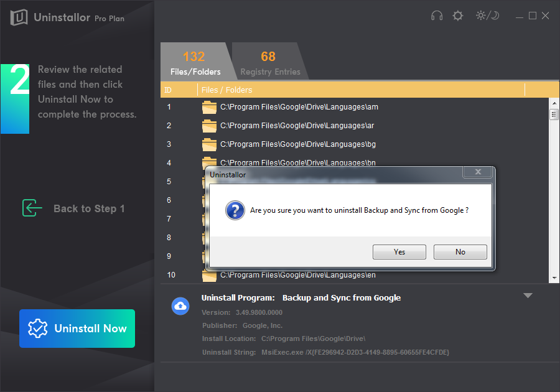The height and width of the screenshot is (392, 560).
Task: Click the version value 3.49.9800.0000
Action: point(259,313)
